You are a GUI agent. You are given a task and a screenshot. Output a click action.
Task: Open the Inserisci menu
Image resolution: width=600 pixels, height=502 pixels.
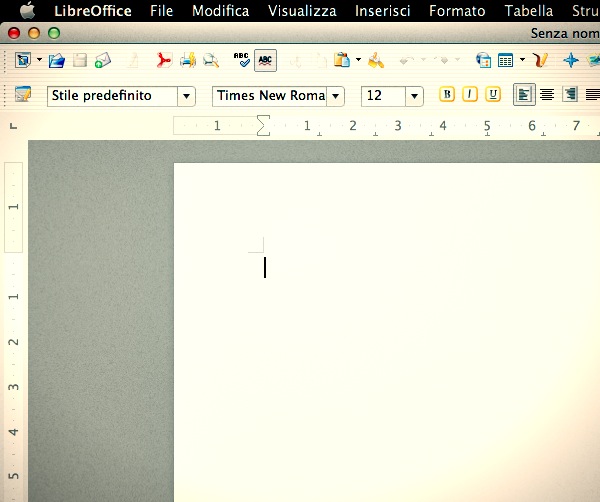382,11
